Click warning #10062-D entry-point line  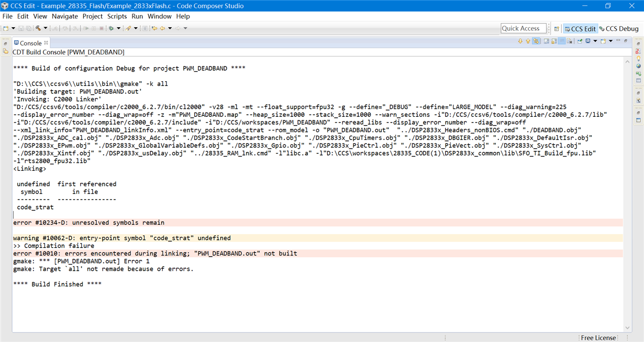318,238
